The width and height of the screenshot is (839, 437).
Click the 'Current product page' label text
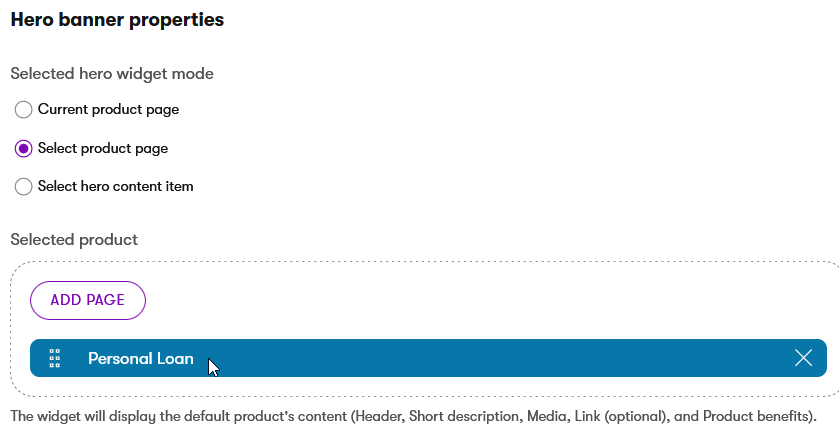(x=108, y=110)
